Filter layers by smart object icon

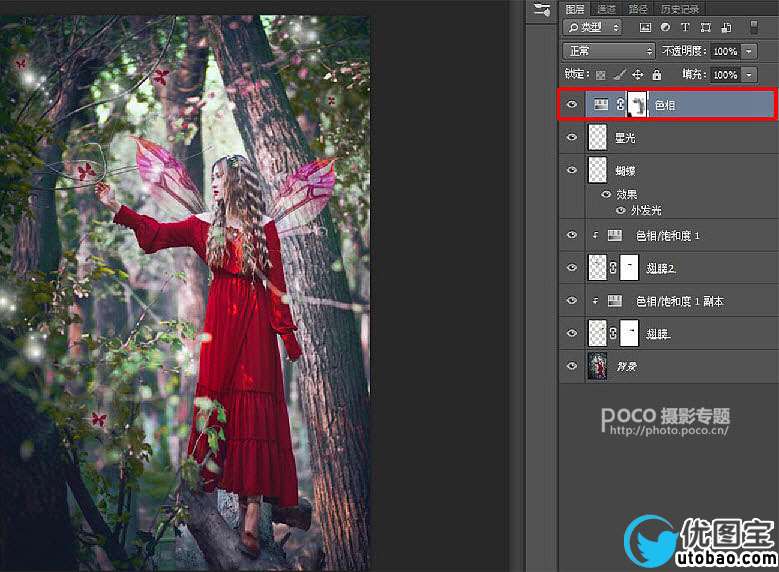point(726,27)
